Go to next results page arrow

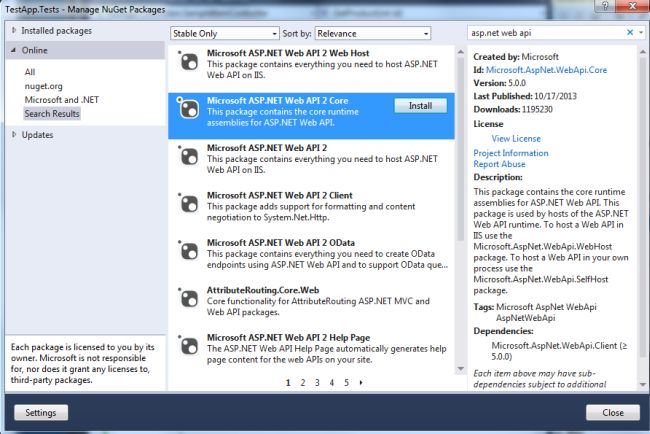pyautogui.click(x=361, y=383)
